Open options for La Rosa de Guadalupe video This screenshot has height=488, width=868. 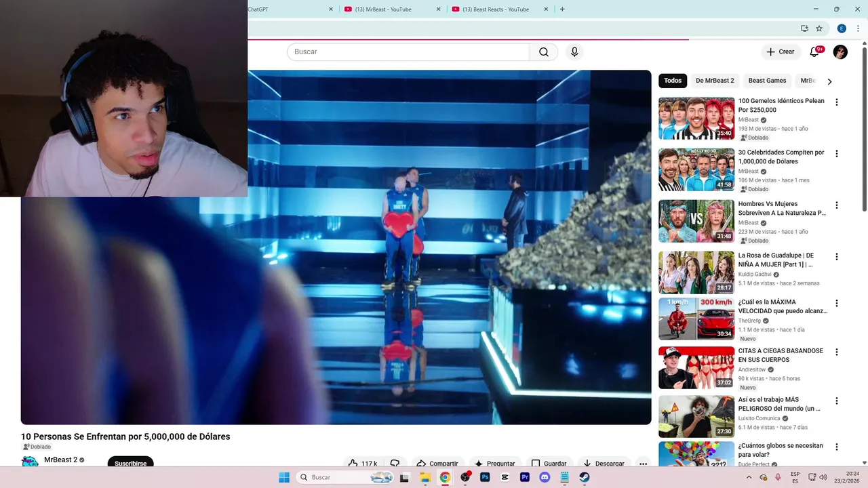pos(836,257)
